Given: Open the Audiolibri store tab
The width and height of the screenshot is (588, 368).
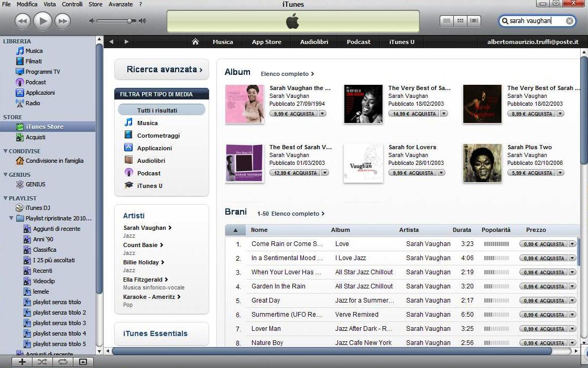Looking at the screenshot, I should [314, 42].
